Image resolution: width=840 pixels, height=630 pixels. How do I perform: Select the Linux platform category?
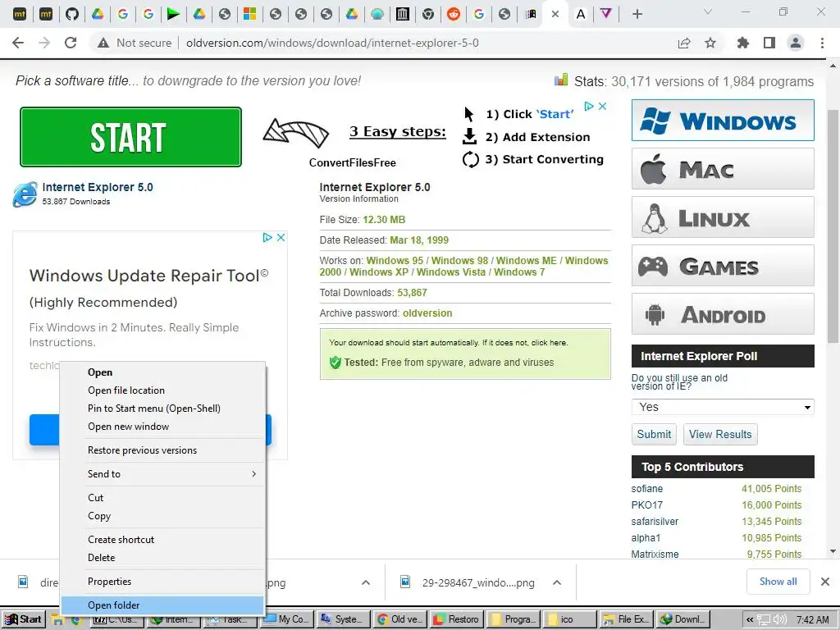(x=723, y=217)
